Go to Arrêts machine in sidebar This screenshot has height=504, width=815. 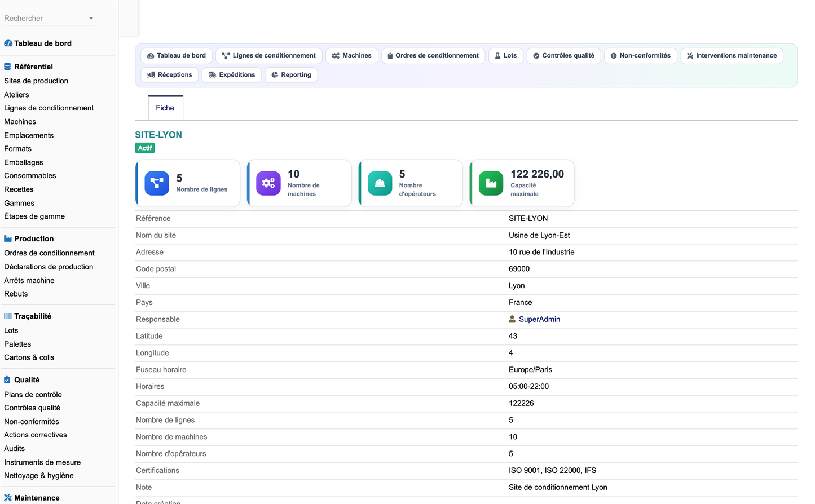(x=29, y=280)
